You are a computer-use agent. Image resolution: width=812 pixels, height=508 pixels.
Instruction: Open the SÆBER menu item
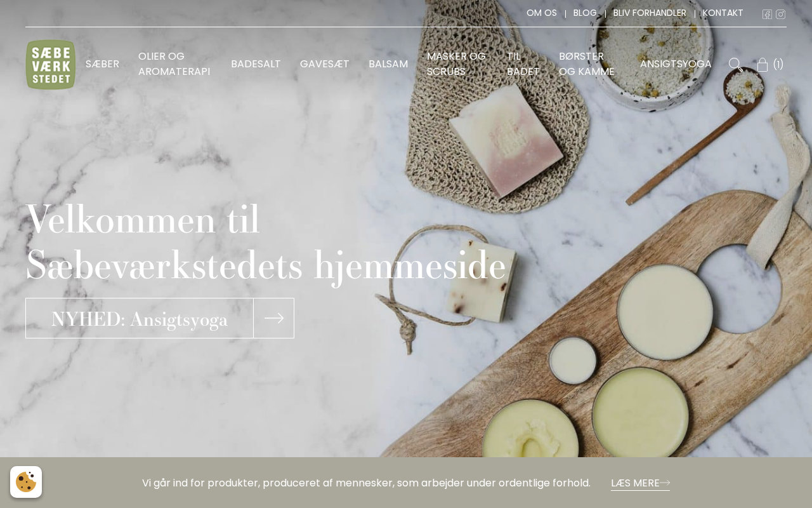(102, 64)
